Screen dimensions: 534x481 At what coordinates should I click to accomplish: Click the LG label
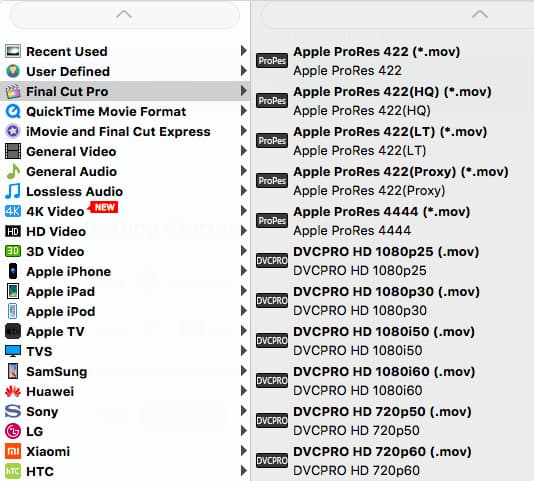click(x=35, y=432)
